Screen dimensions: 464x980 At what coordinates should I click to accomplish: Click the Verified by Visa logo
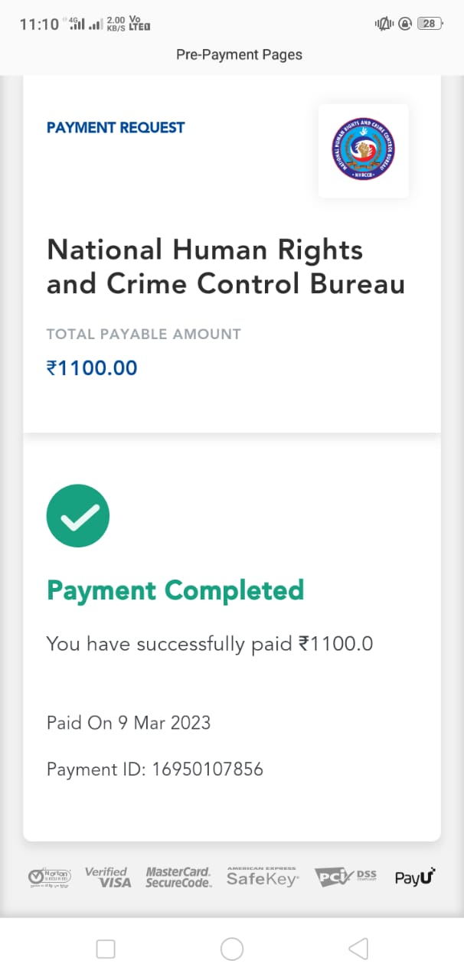108,877
